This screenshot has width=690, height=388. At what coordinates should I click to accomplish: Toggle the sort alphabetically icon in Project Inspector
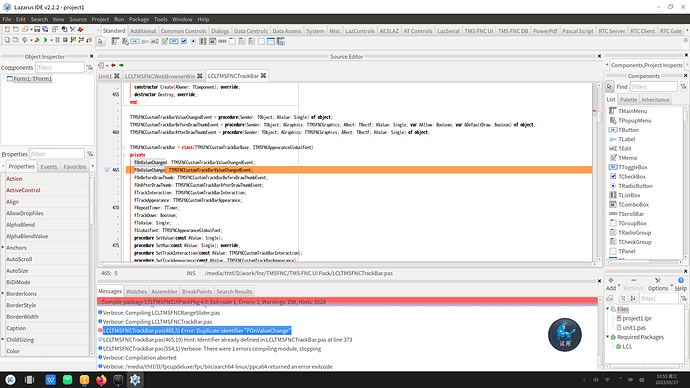click(x=633, y=299)
